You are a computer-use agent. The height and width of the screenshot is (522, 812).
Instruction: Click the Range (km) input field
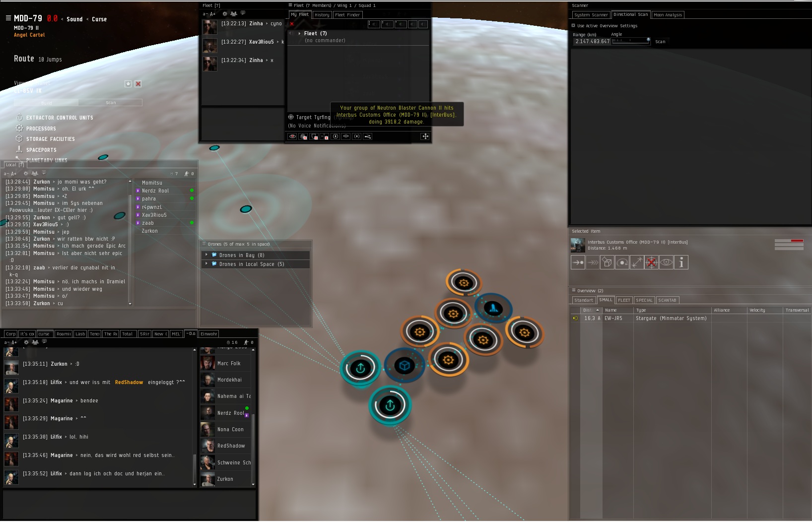tap(592, 42)
